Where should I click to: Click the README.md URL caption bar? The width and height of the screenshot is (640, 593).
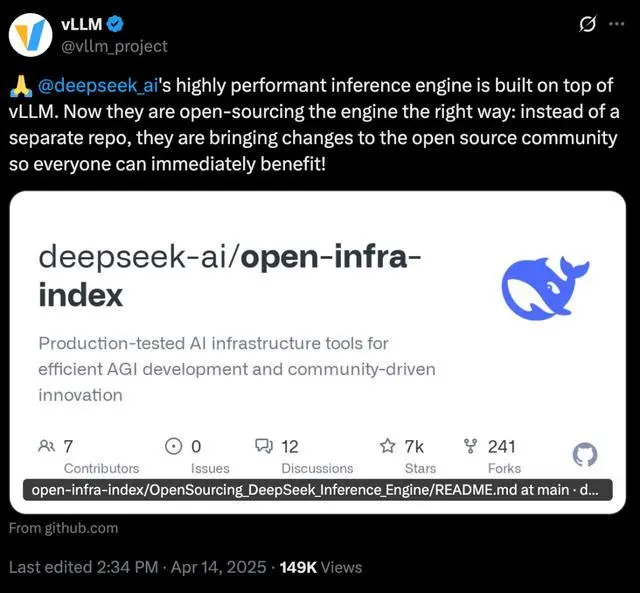click(315, 490)
